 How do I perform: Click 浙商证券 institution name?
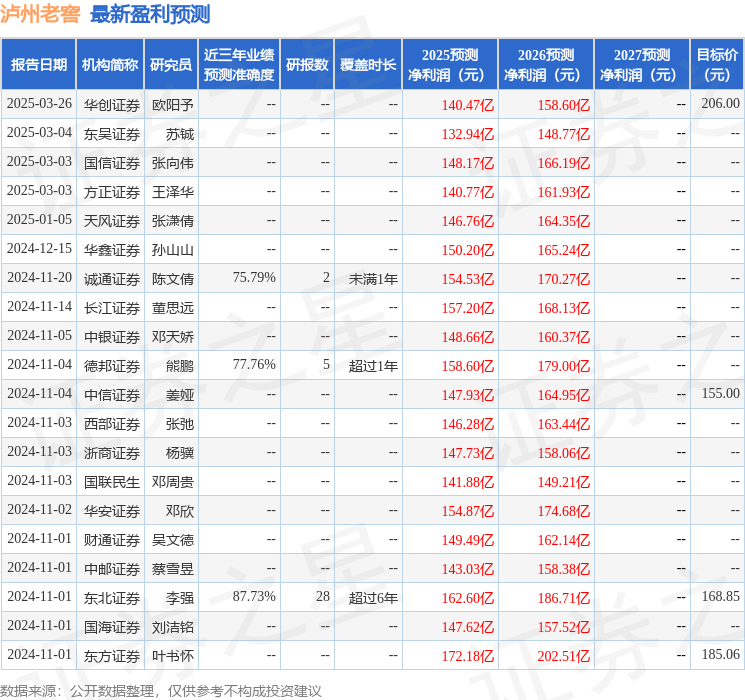click(112, 452)
